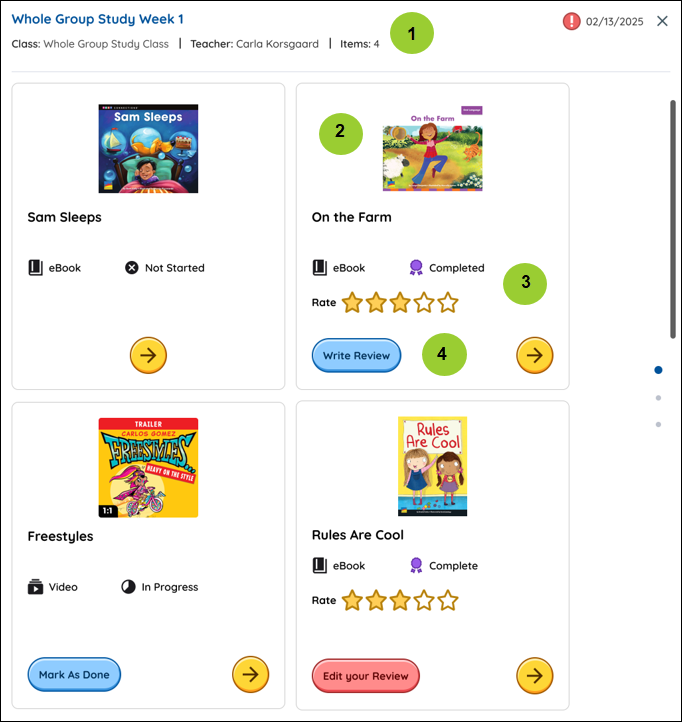This screenshot has height=722, width=682.
Task: Set Rules Are Cool rating to one star
Action: point(352,600)
